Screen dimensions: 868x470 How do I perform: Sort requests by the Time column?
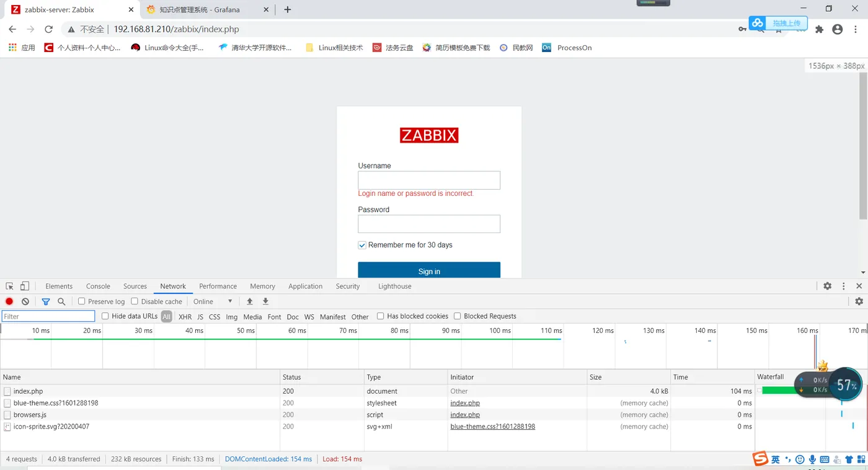click(x=712, y=377)
